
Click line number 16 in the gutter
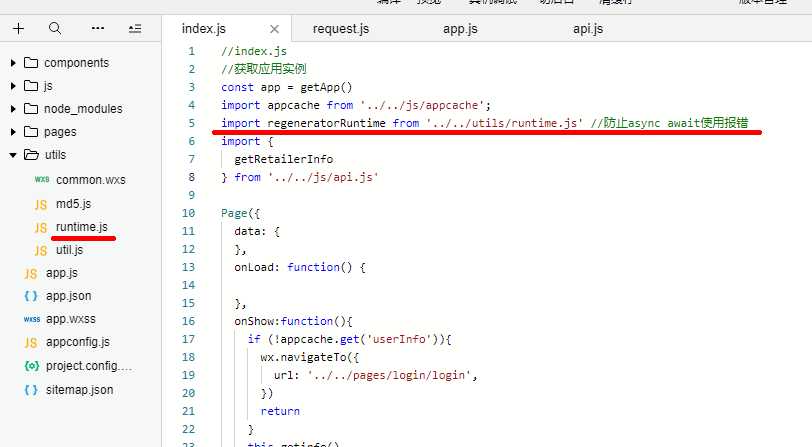click(188, 321)
